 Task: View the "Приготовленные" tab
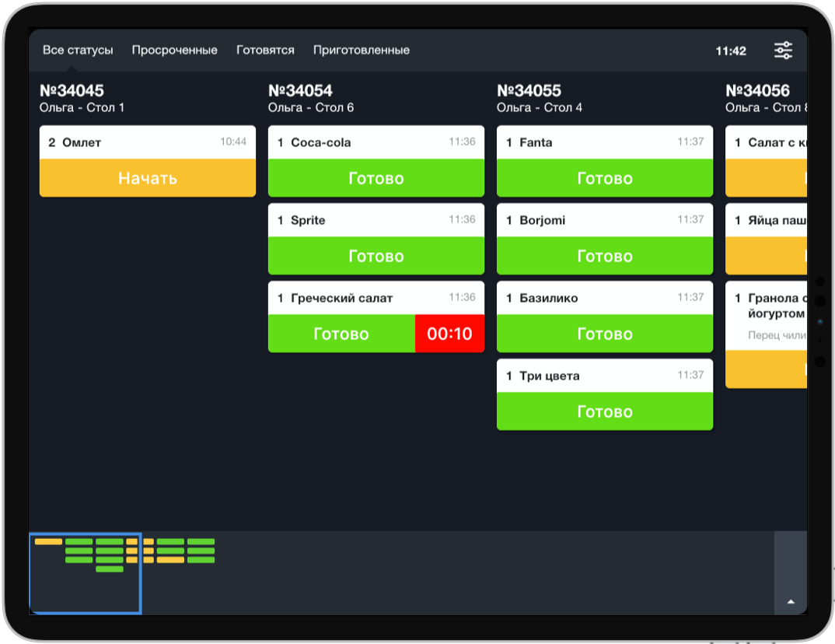tap(361, 50)
